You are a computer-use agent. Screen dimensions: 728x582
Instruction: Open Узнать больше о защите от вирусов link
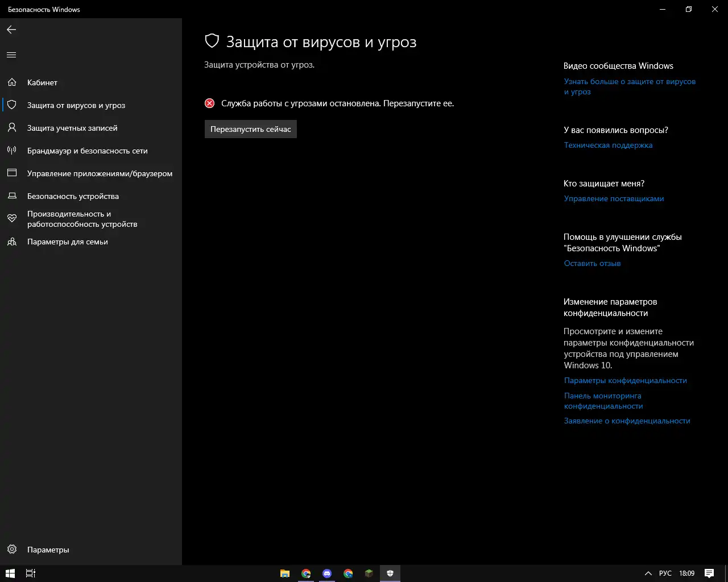(630, 86)
